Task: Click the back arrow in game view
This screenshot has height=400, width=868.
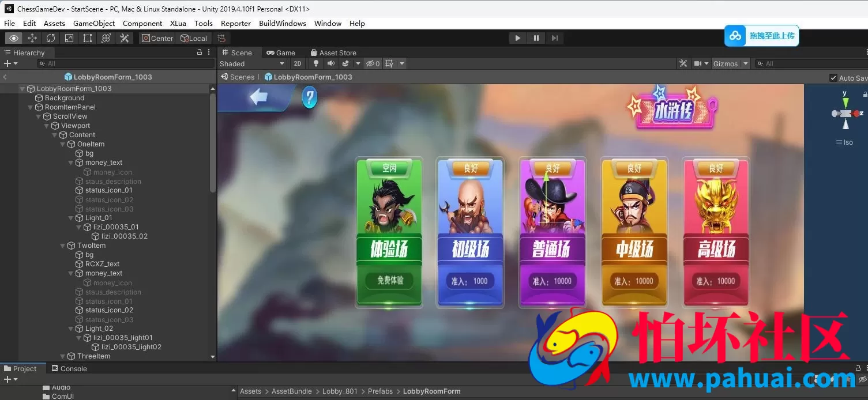Action: 258,97
